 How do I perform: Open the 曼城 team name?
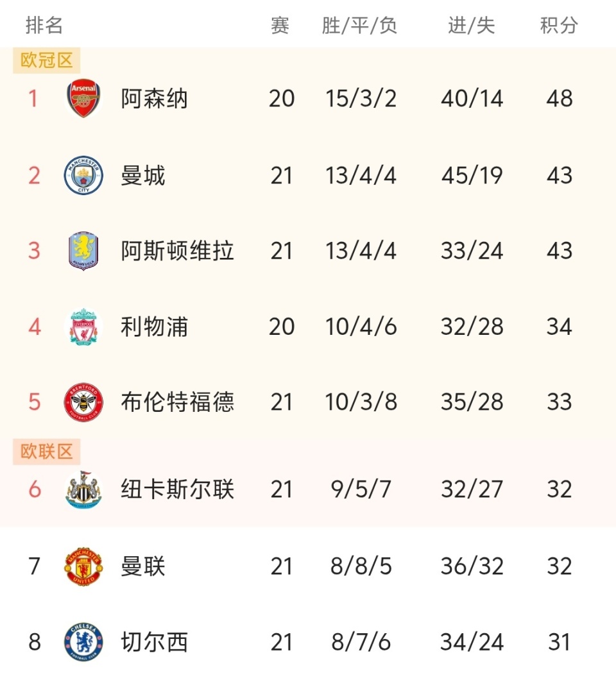[143, 175]
